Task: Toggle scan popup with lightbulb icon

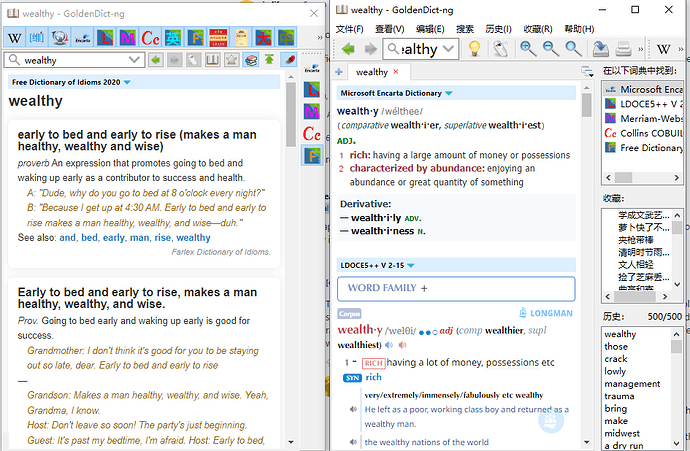Action: pos(474,48)
